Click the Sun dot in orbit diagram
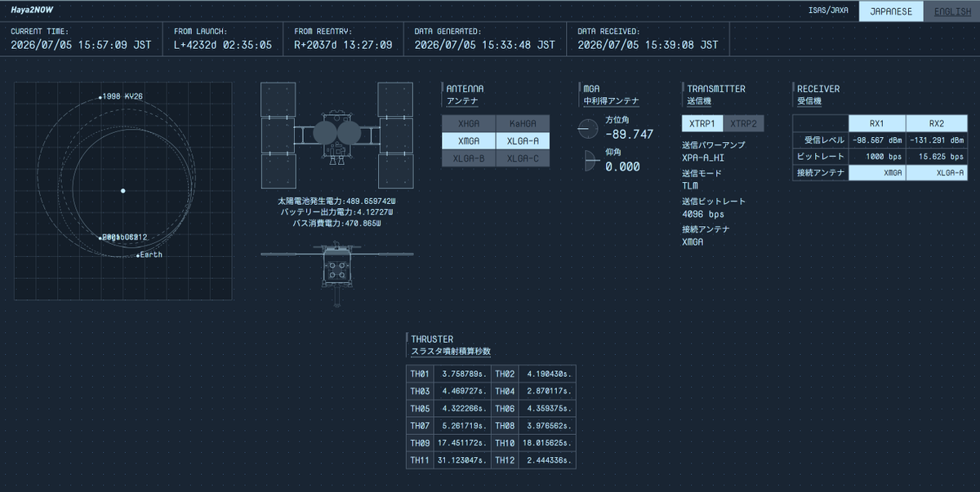Image resolution: width=980 pixels, height=492 pixels. tap(122, 191)
